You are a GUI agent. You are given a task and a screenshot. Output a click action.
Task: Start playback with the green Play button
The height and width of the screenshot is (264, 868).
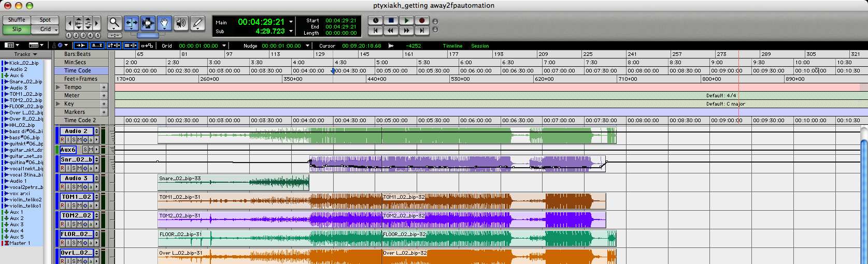click(x=407, y=20)
